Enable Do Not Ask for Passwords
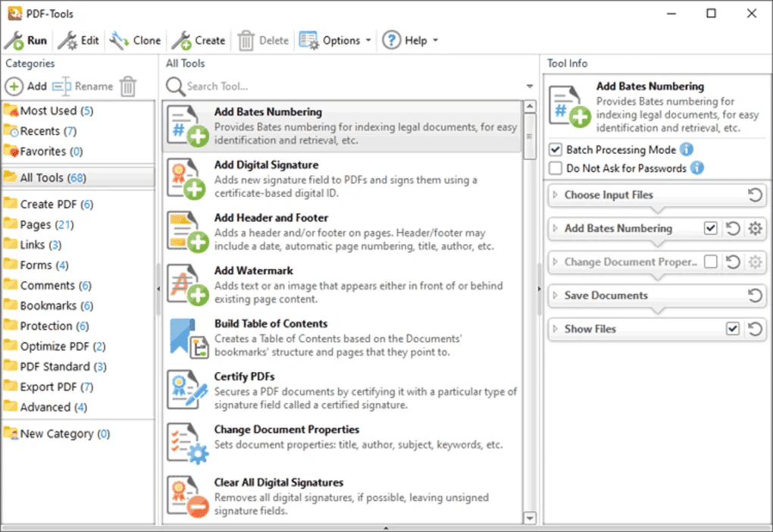773x532 pixels. [x=556, y=168]
